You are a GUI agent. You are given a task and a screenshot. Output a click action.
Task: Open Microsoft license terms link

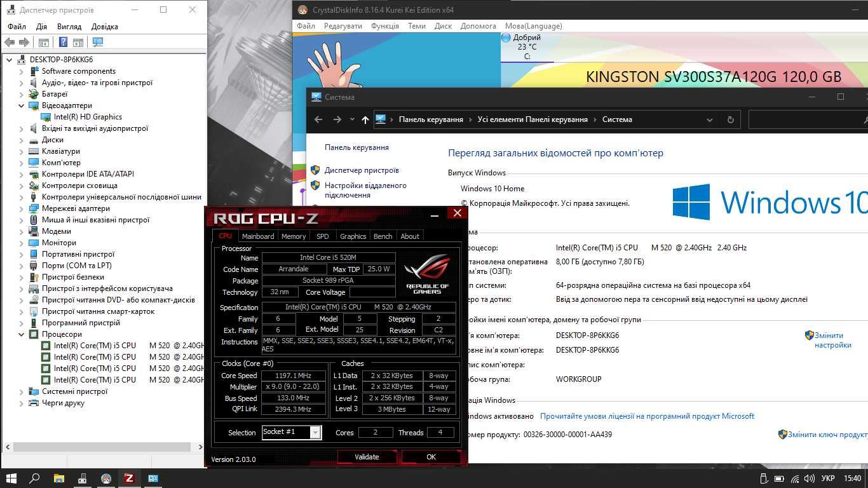[647, 416]
